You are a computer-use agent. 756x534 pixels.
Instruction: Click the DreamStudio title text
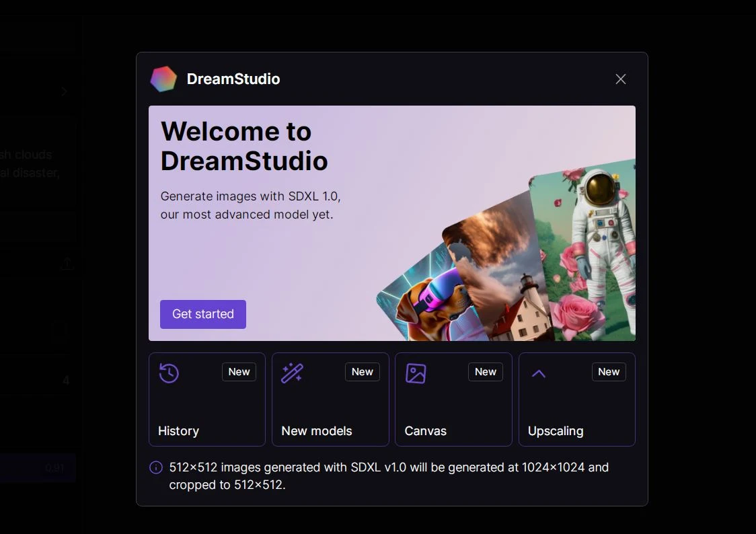coord(233,79)
